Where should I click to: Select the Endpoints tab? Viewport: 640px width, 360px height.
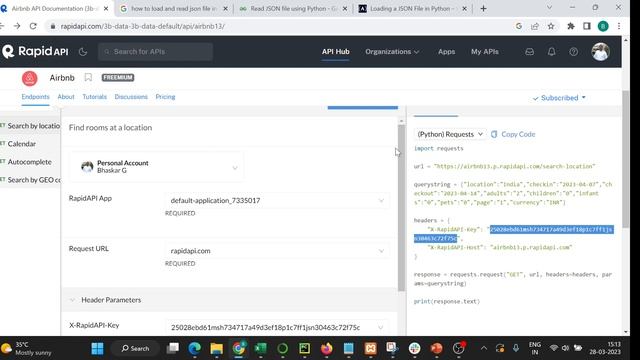coord(36,97)
